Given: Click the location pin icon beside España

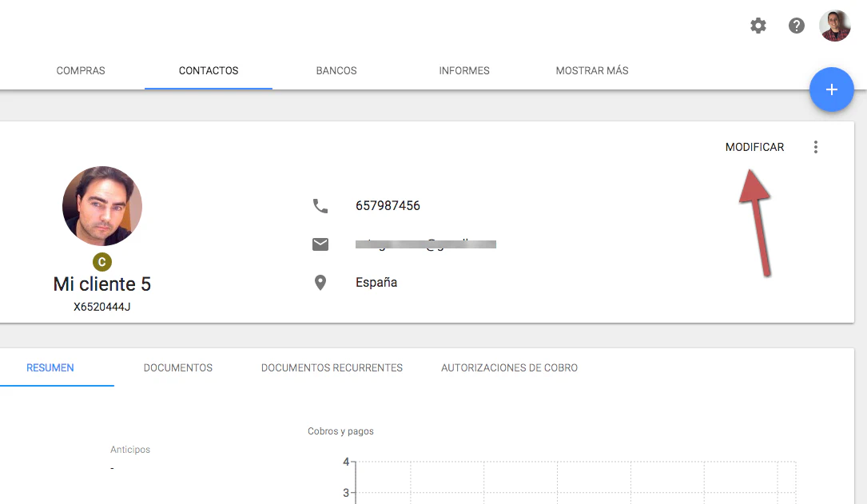Looking at the screenshot, I should pyautogui.click(x=320, y=281).
